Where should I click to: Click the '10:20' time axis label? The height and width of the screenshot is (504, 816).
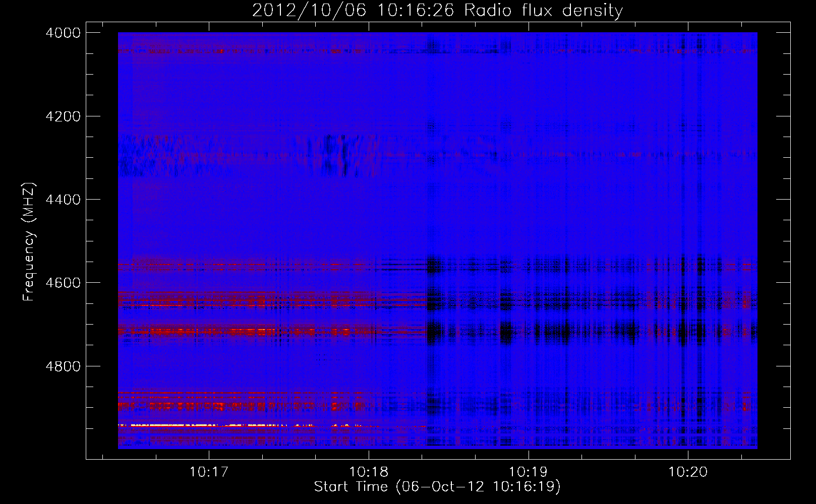688,472
